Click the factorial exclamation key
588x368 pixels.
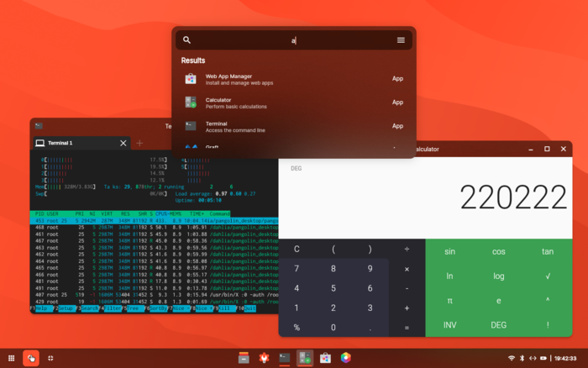click(548, 325)
